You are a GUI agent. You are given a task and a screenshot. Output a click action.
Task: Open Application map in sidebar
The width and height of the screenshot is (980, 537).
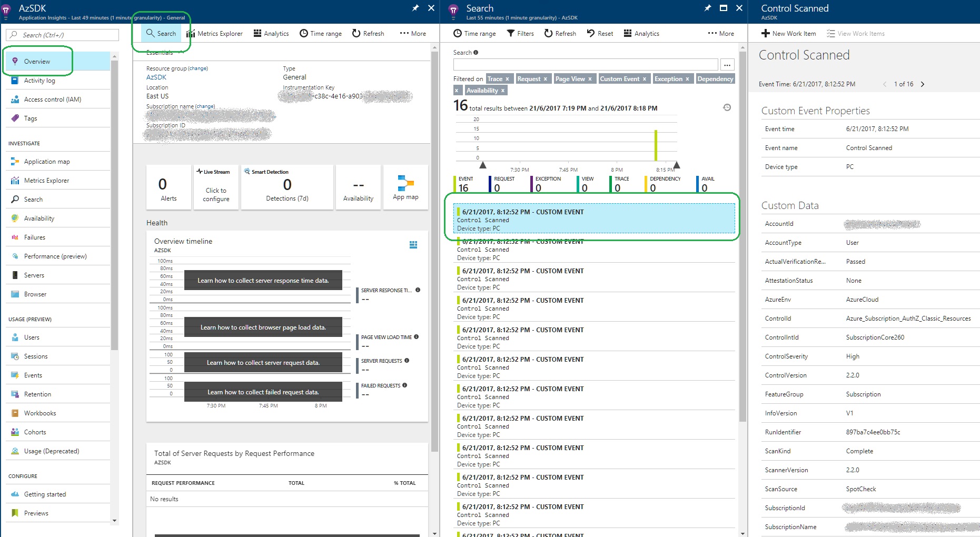tap(58, 162)
